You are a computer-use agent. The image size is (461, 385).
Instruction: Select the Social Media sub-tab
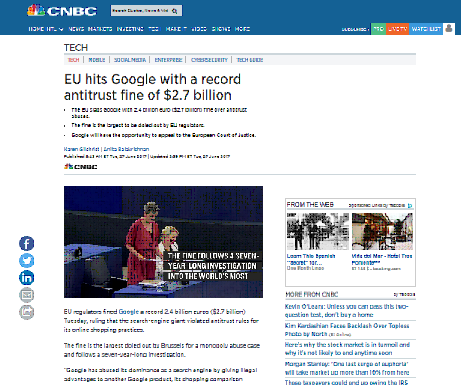tap(130, 60)
